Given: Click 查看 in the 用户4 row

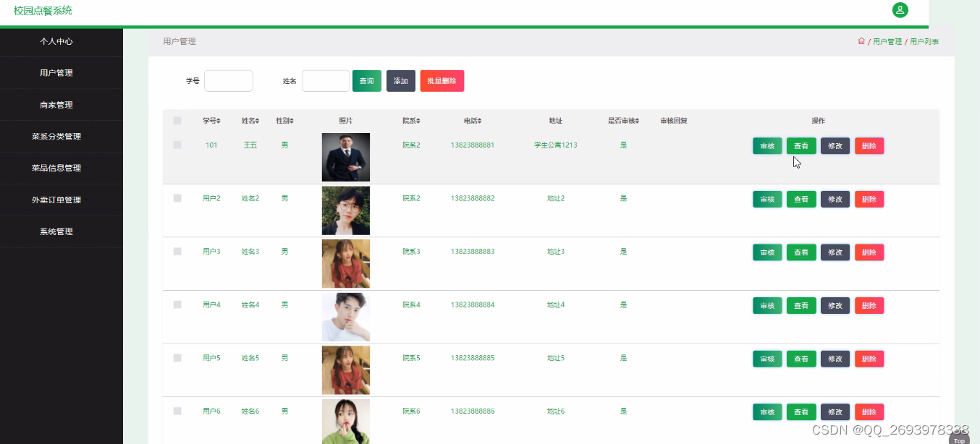Looking at the screenshot, I should [x=801, y=305].
